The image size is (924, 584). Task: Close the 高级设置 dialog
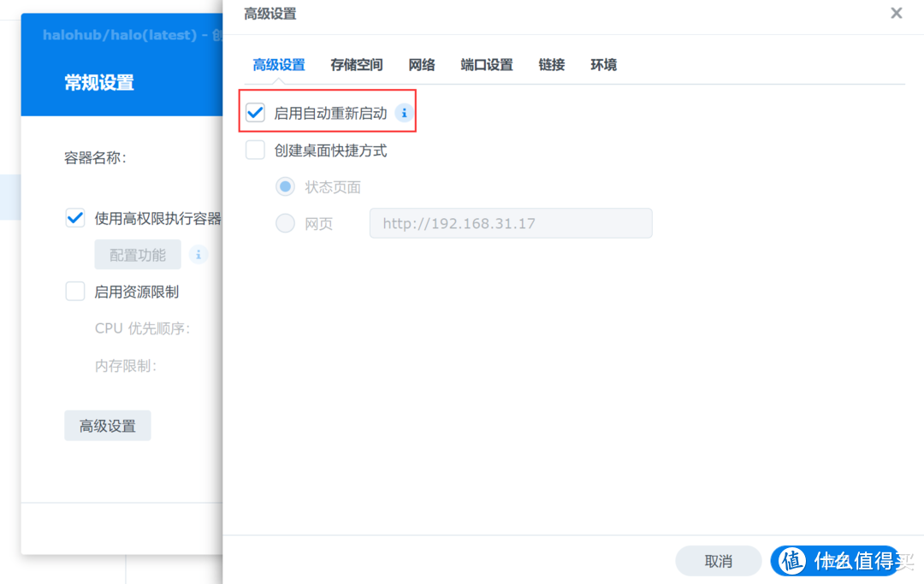[x=897, y=13]
